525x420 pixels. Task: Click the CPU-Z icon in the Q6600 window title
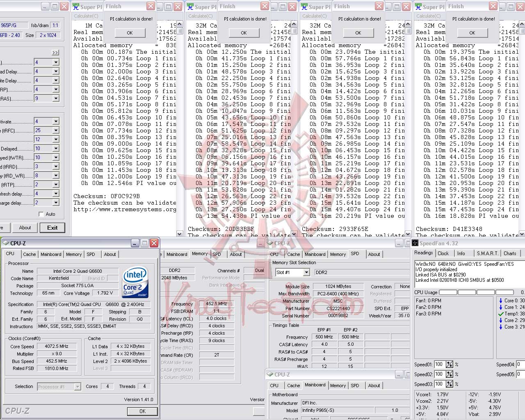[6, 243]
